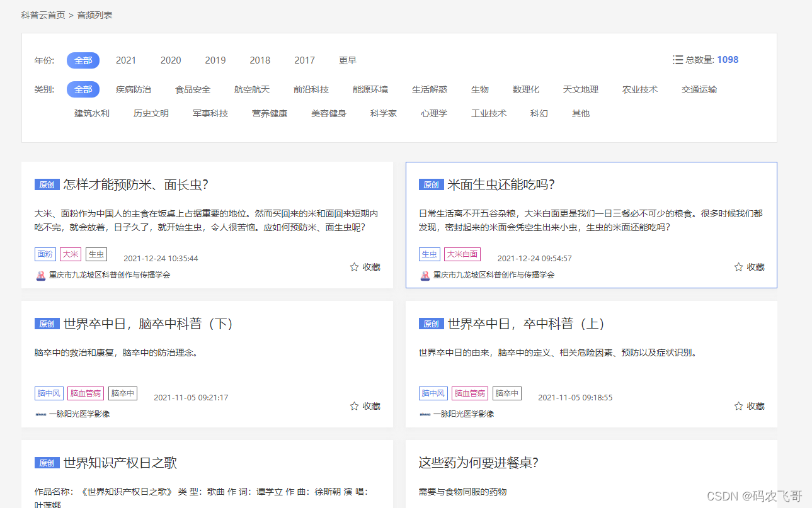
Task: Choose the 疾病防治 category
Action: coord(134,89)
